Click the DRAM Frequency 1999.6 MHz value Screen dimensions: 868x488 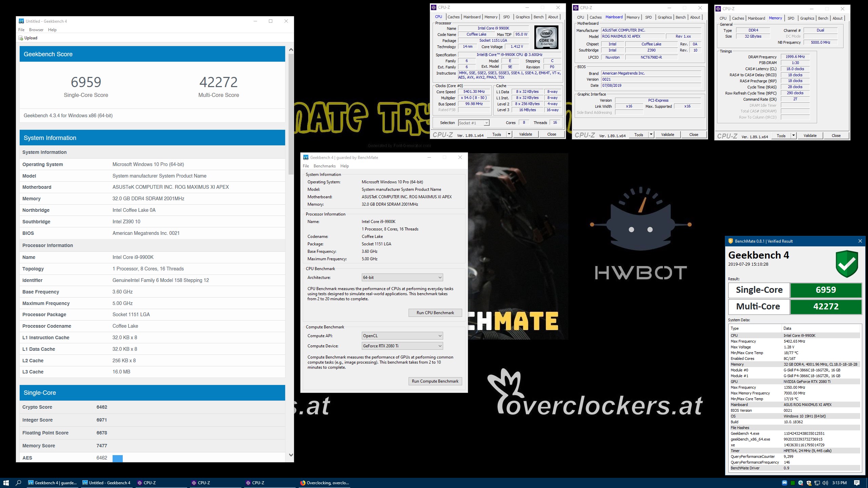(795, 57)
